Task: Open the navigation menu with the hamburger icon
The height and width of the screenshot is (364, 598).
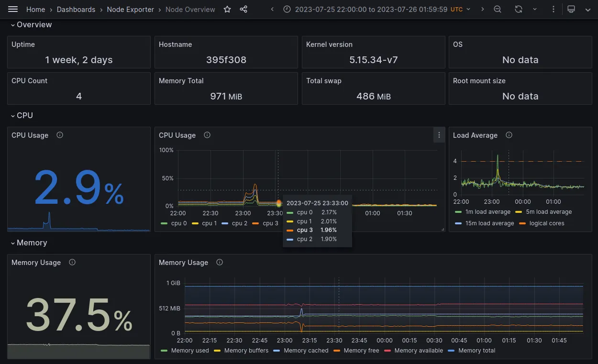Action: point(13,9)
